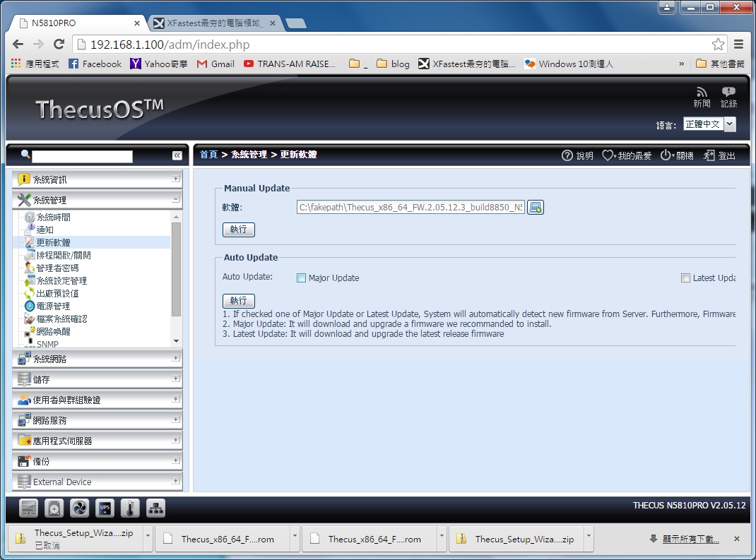Open network status icon in bottom bar
The width and height of the screenshot is (756, 560).
155,508
